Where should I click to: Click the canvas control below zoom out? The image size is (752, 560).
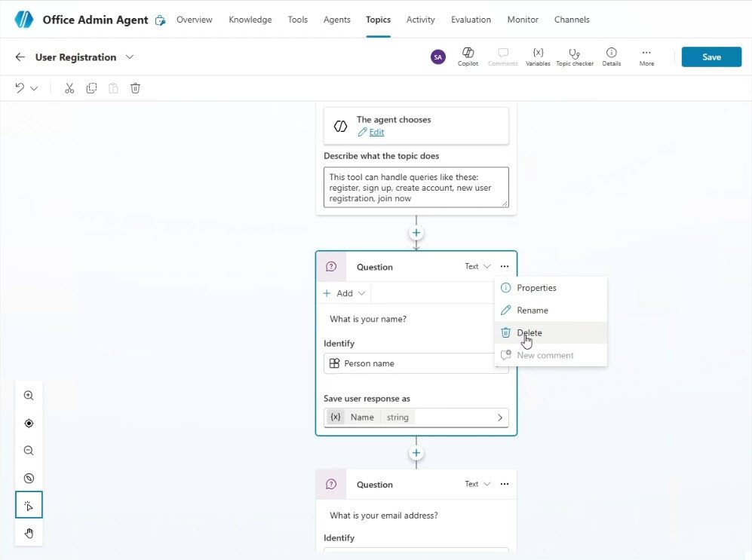point(29,478)
